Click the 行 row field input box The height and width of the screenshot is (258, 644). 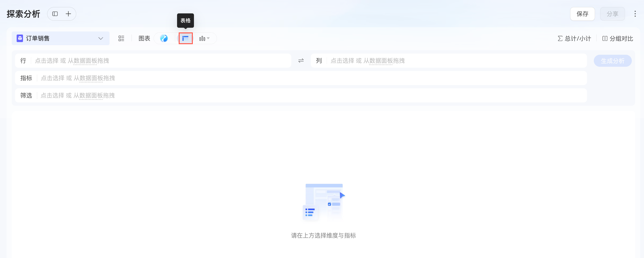click(x=160, y=61)
